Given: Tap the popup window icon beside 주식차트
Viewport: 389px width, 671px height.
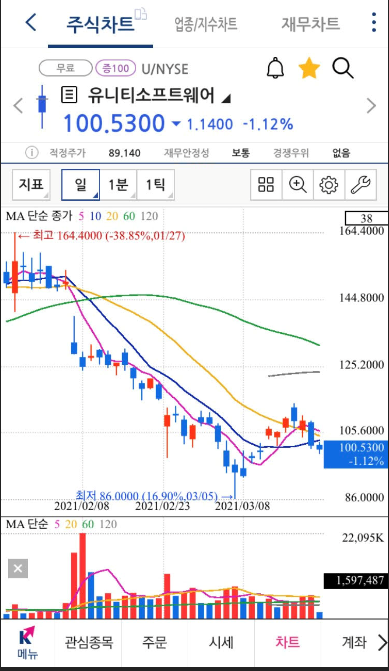Looking at the screenshot, I should click(x=141, y=14).
